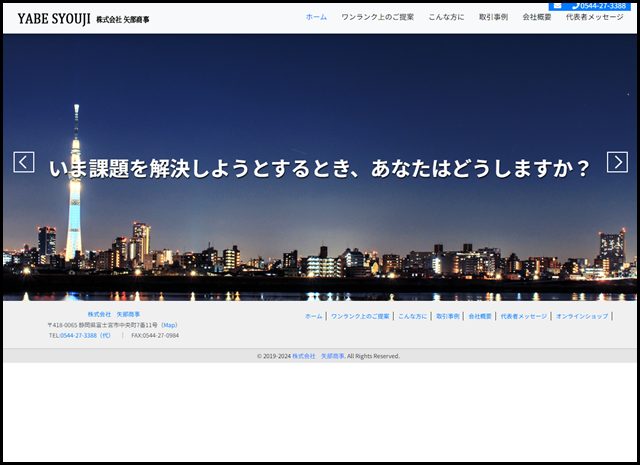Open ワンランク上のご提案 in top navigation
The height and width of the screenshot is (465, 640).
pyautogui.click(x=378, y=17)
